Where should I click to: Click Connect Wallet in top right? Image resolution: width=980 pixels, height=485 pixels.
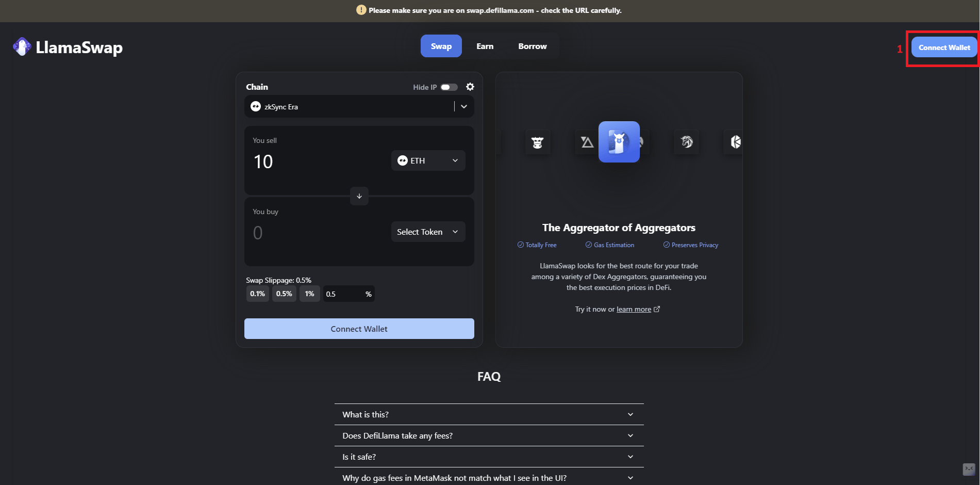point(943,47)
